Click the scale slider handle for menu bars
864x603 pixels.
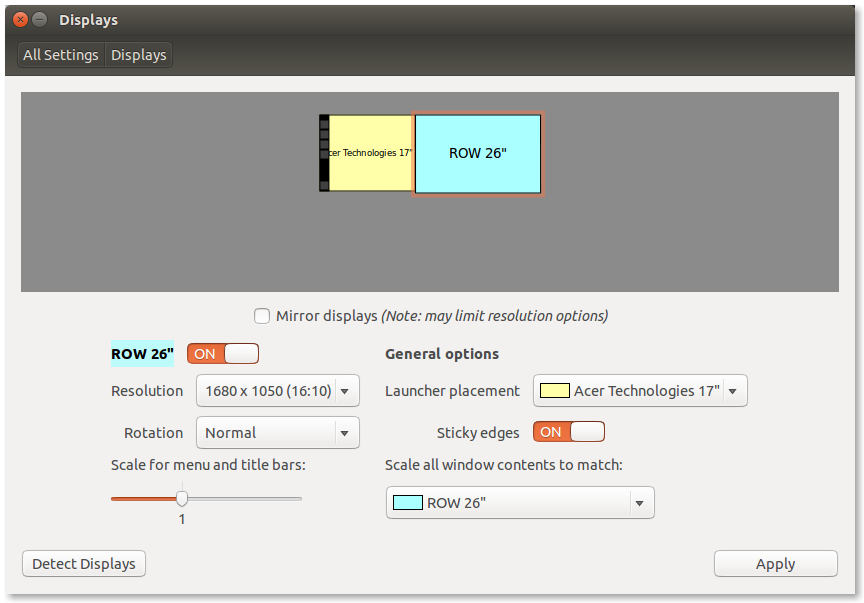click(182, 499)
